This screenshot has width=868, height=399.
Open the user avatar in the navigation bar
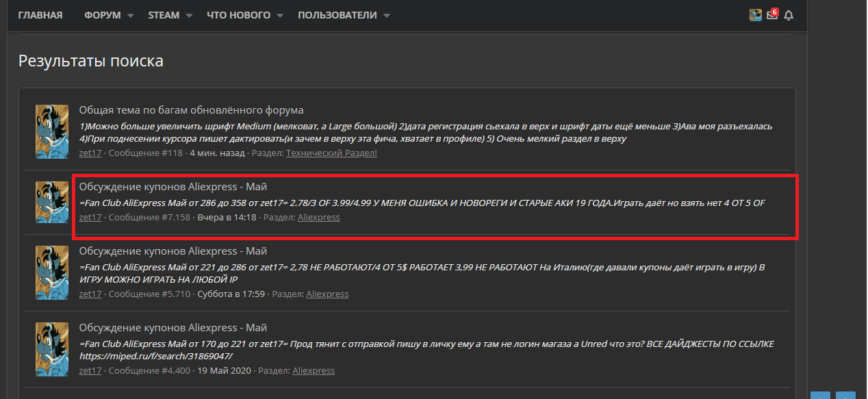[x=756, y=15]
